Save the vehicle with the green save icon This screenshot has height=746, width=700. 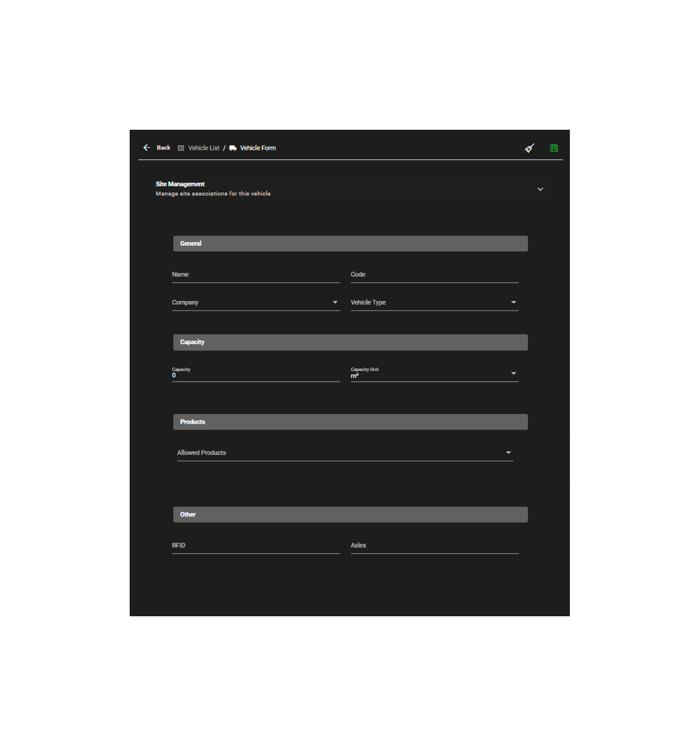pyautogui.click(x=554, y=148)
